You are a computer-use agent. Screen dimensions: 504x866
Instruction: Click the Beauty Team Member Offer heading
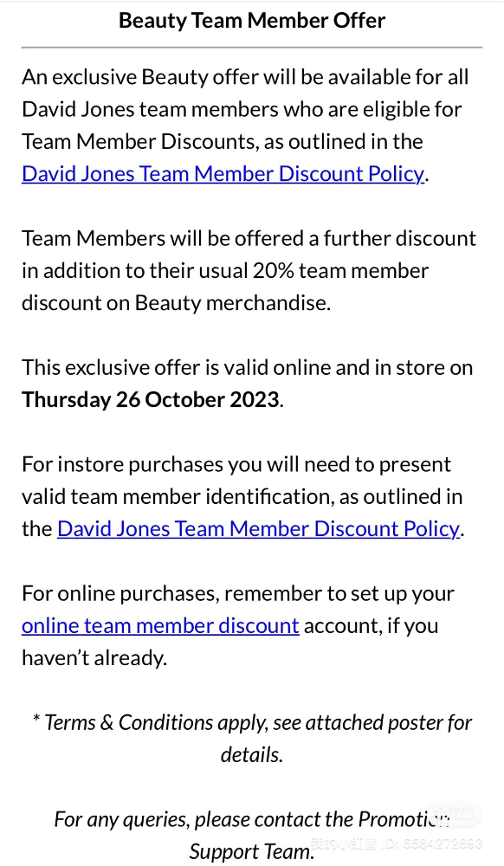252,21
